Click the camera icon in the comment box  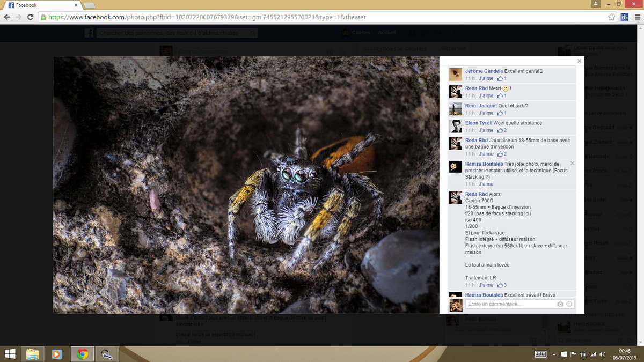[x=560, y=304]
